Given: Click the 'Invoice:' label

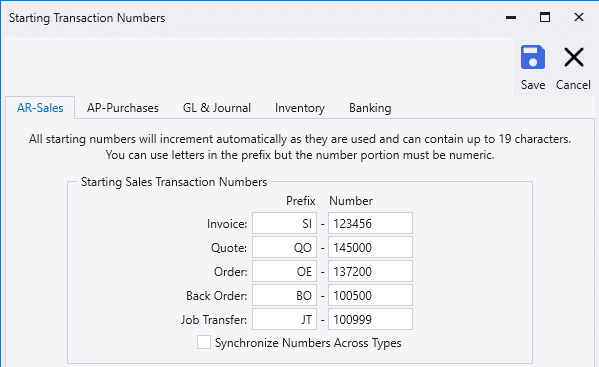Looking at the screenshot, I should click(x=227, y=224).
